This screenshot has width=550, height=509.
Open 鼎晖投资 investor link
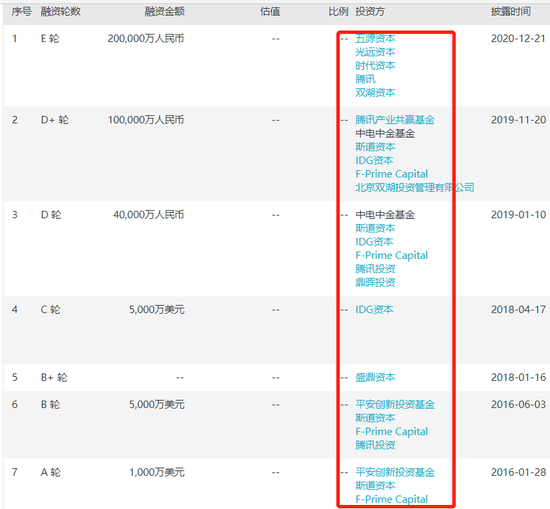[375, 282]
